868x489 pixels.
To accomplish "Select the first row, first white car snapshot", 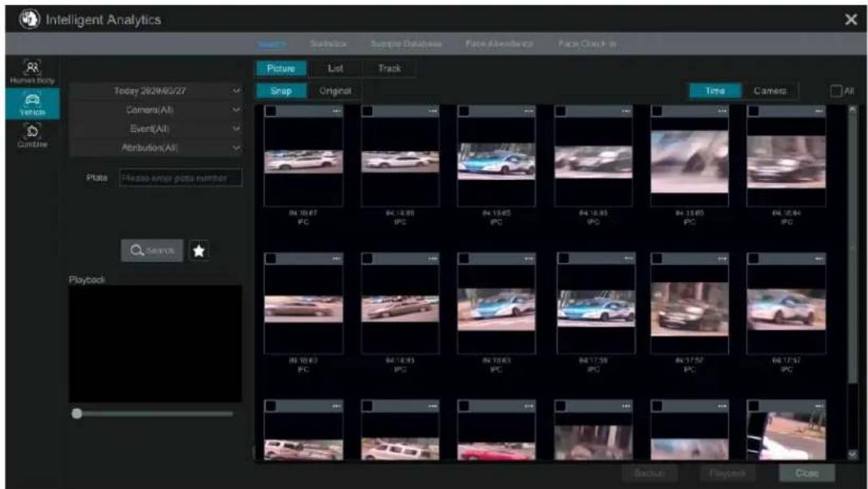I will click(303, 161).
